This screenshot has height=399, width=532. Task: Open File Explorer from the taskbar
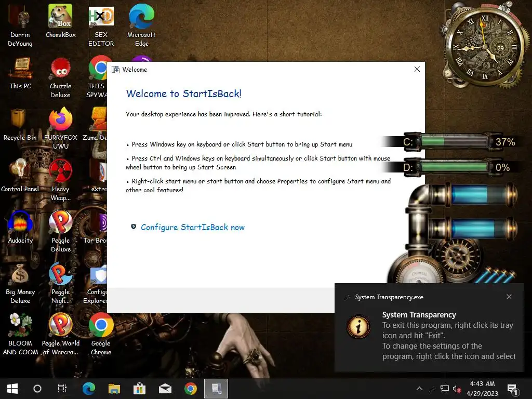[114, 389]
